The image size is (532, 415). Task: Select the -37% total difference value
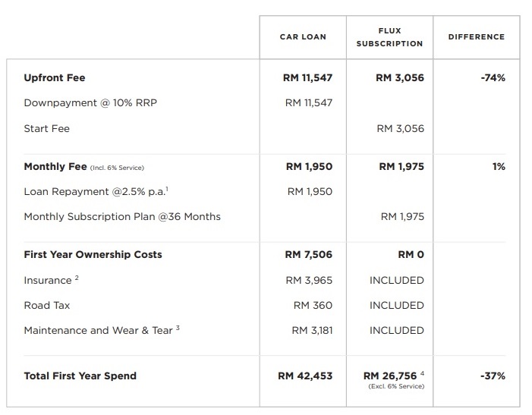pos(493,376)
